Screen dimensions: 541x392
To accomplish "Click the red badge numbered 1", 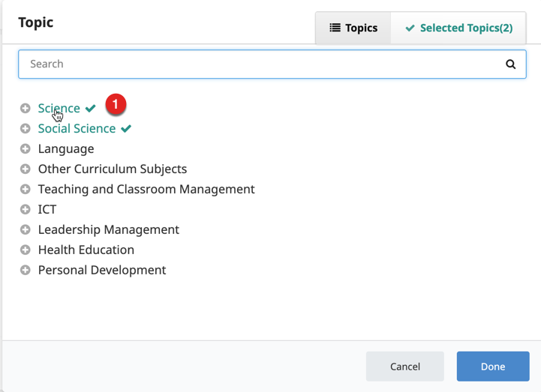I will coord(116,105).
